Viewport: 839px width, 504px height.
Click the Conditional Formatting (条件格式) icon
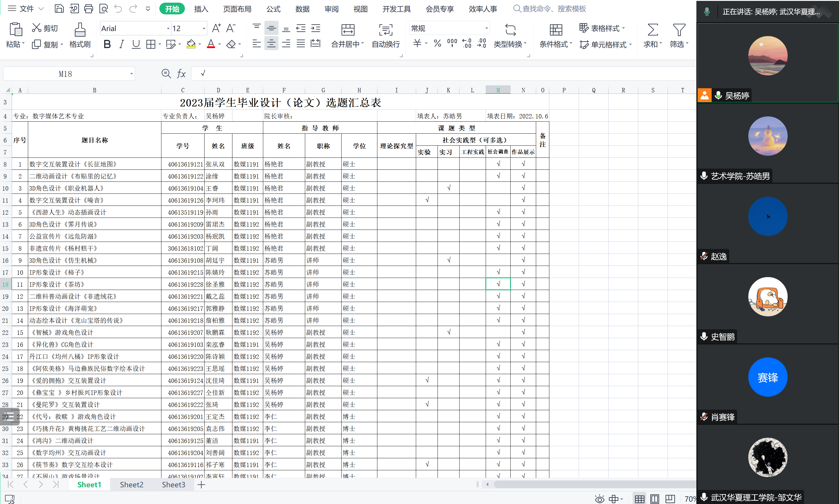coord(556,30)
